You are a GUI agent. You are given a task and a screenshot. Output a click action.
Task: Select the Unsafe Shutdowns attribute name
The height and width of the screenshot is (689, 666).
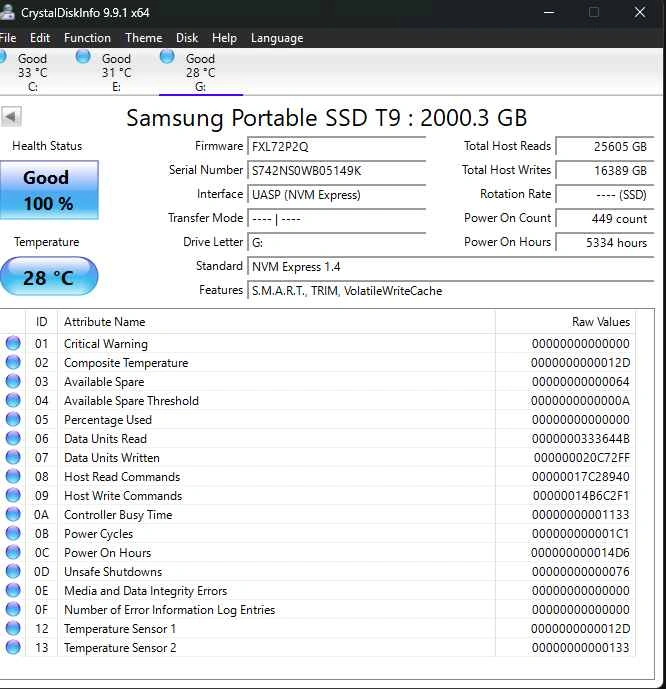113,572
